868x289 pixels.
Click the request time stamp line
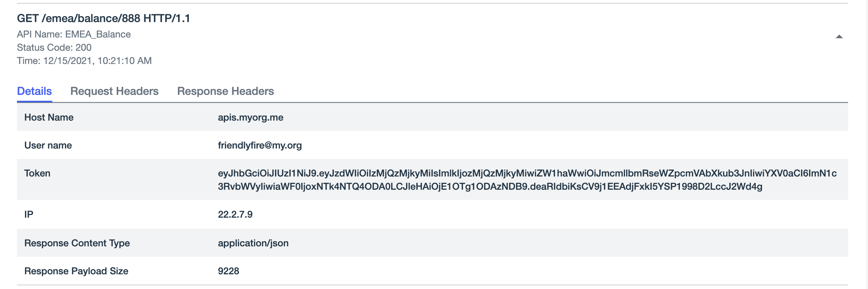(x=84, y=61)
